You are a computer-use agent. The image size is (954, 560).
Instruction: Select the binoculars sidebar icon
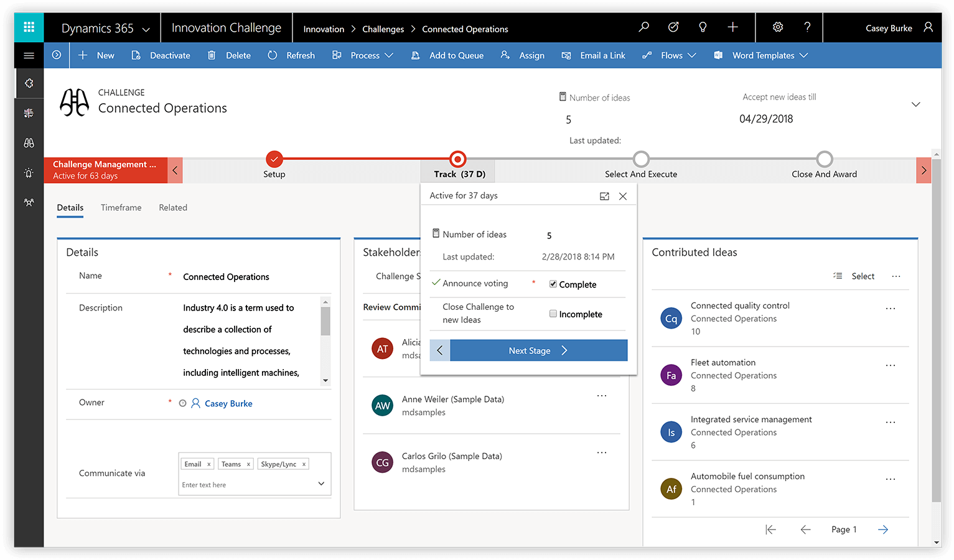(x=29, y=143)
